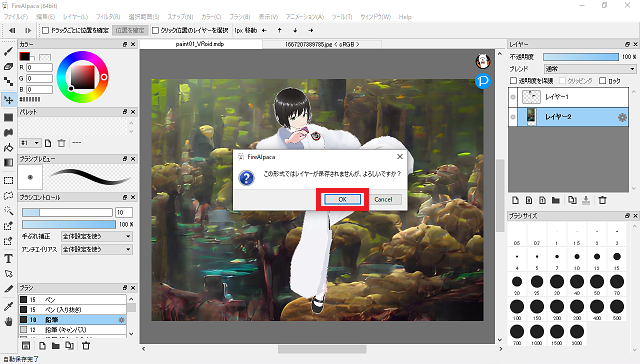Click OK in the FireAlpaca dialog
This screenshot has height=364, width=640.
tap(342, 199)
